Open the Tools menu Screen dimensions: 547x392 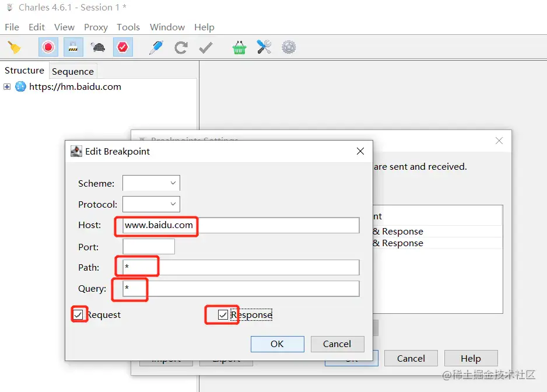point(128,27)
